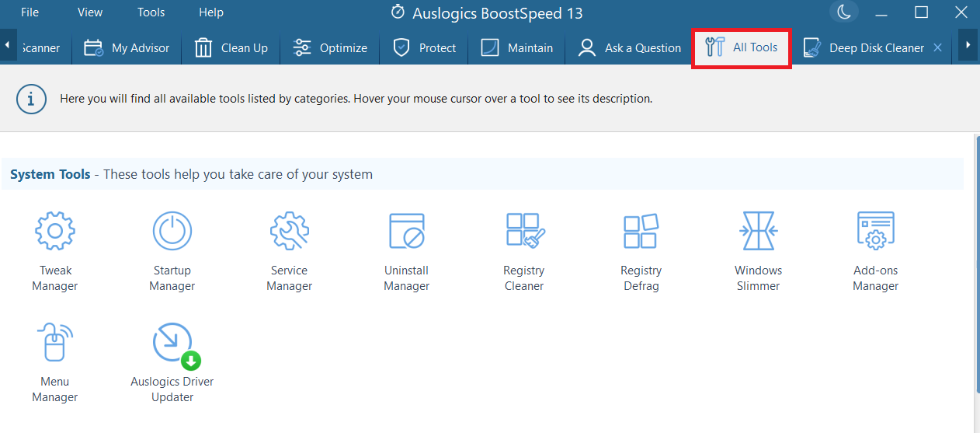Open the Tools menu
Screen dimensions: 980x433
pyautogui.click(x=151, y=12)
